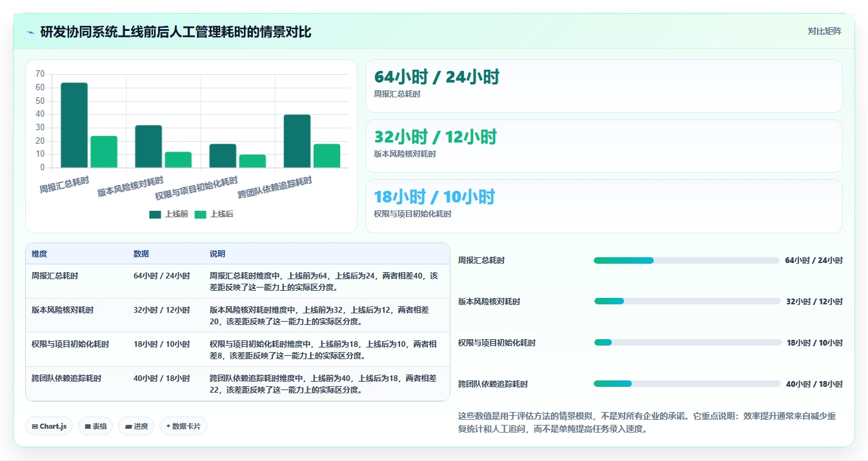Click the page title 研发协同系统上线前后
This screenshot has height=461, width=868.
pyautogui.click(x=176, y=32)
